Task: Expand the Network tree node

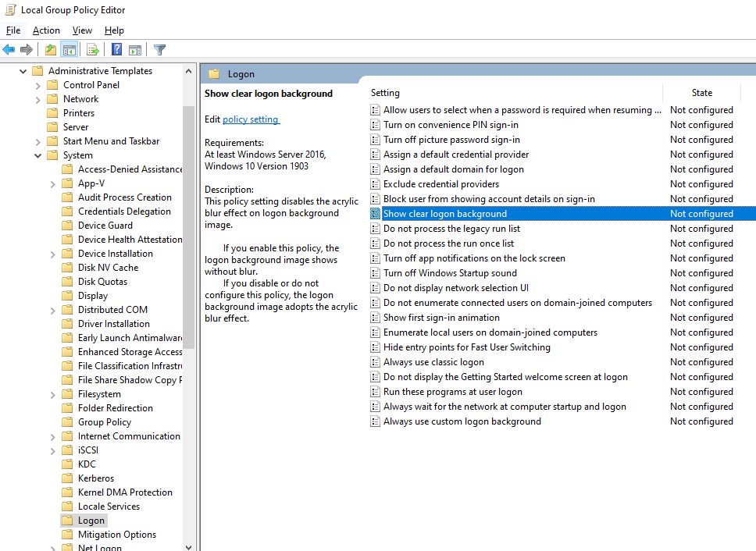Action: click(37, 100)
